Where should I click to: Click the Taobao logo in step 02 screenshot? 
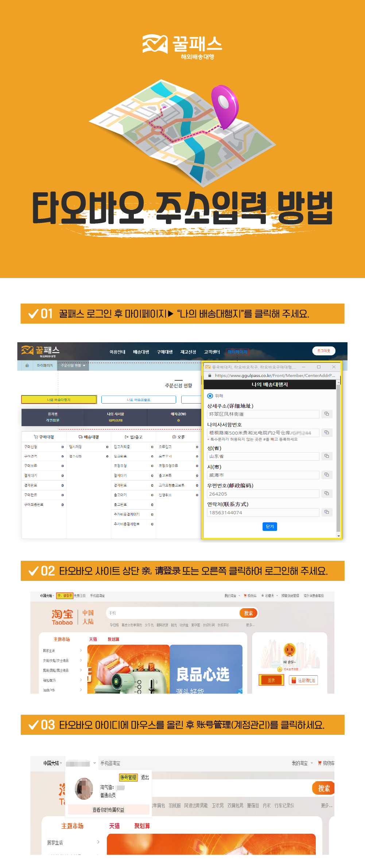[x=62, y=617]
